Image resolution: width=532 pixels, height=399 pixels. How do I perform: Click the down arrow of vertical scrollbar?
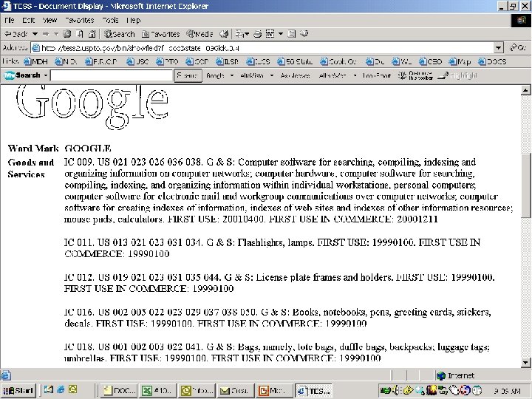pos(525,363)
